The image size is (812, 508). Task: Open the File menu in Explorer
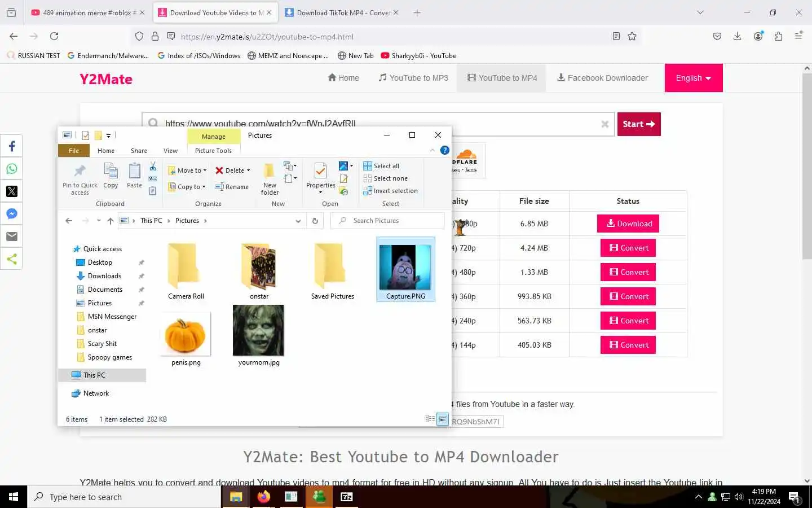pos(74,151)
